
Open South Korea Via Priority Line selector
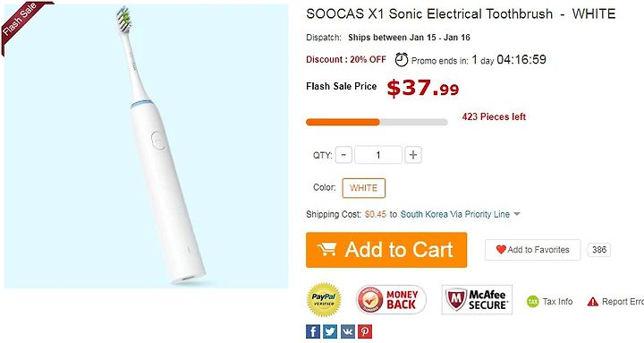[455, 214]
